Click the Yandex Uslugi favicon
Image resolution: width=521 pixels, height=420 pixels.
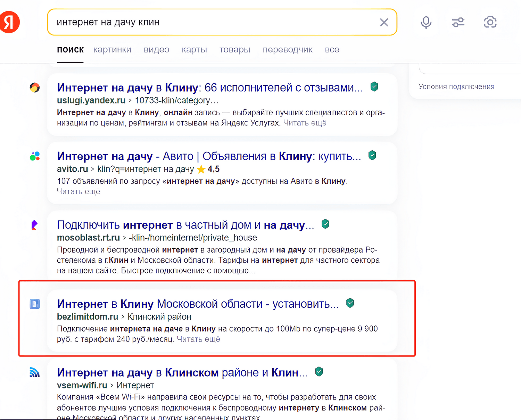point(35,88)
